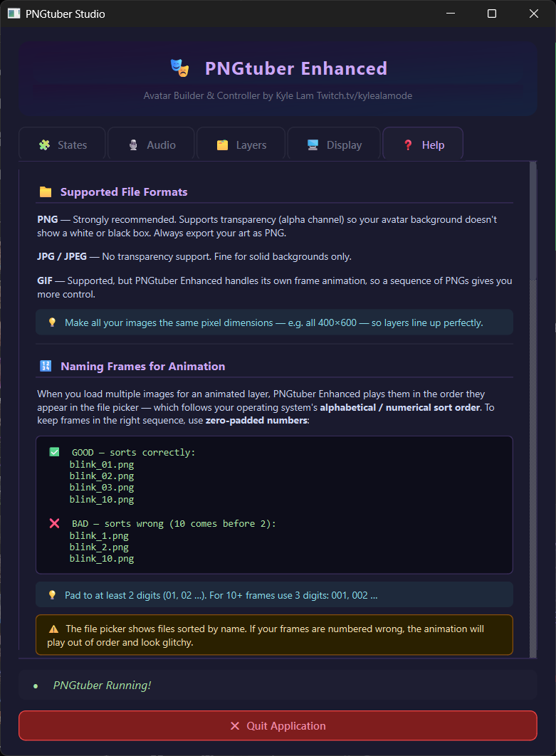Click the X icon in Quit Application
This screenshot has height=756, width=556.
coord(235,725)
